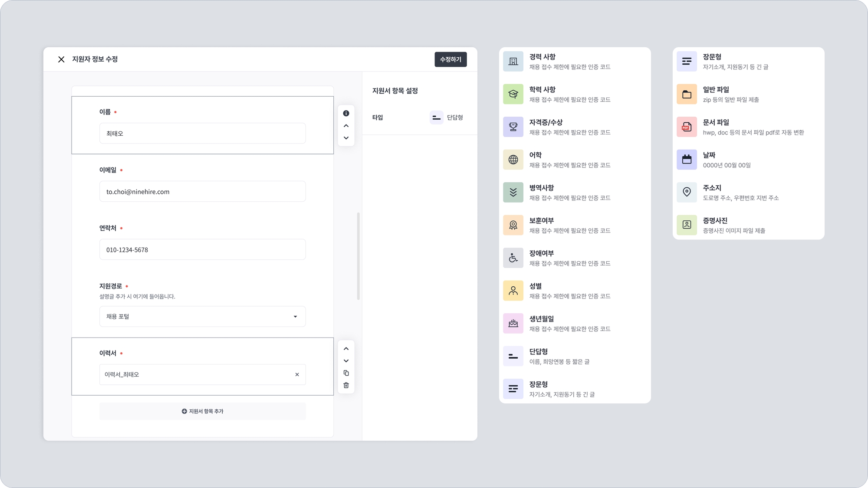Screen dimensions: 868x488
Task: Clear the attached 이력서_최태오 file
Action: 297,374
